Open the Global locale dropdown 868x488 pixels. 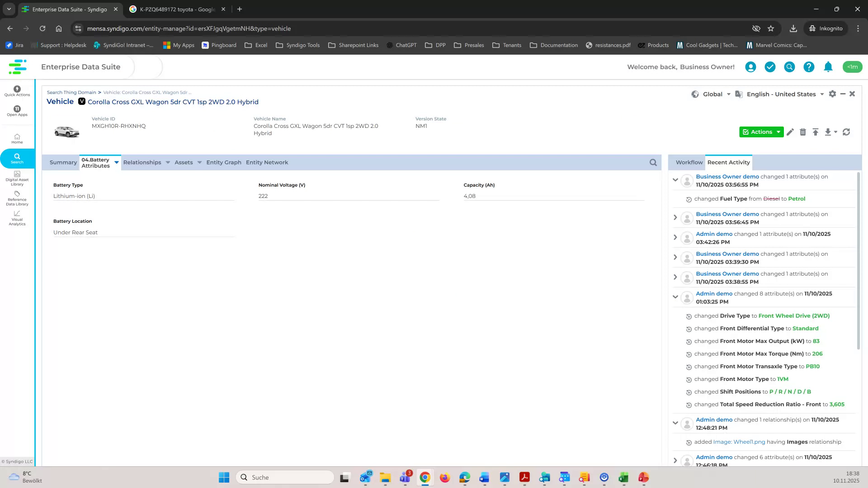pos(728,94)
